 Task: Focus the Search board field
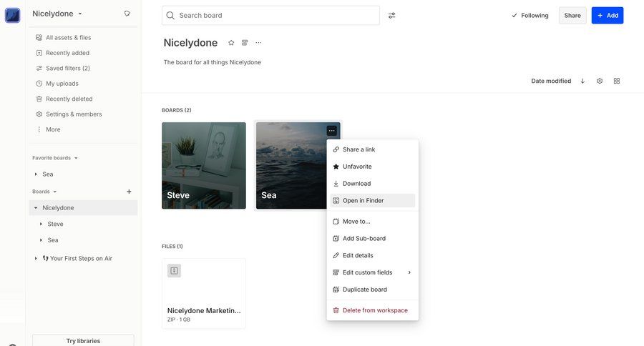pyautogui.click(x=270, y=15)
